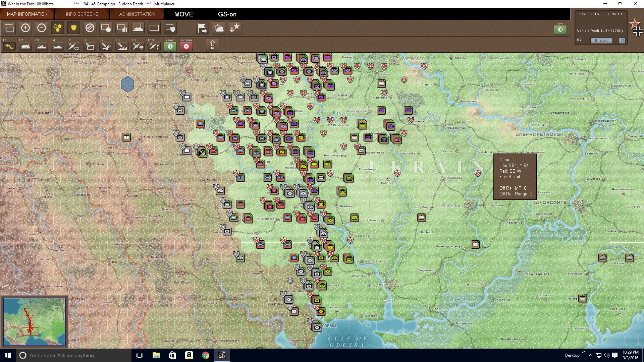Select F7 bomb airfield mode icon
Image resolution: width=644 pixels, height=362 pixels.
click(x=106, y=46)
